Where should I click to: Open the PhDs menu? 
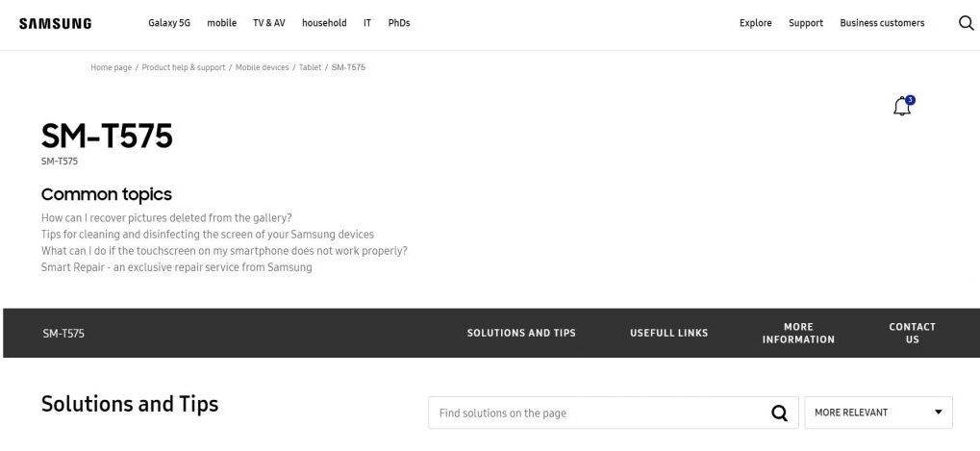pyautogui.click(x=399, y=23)
